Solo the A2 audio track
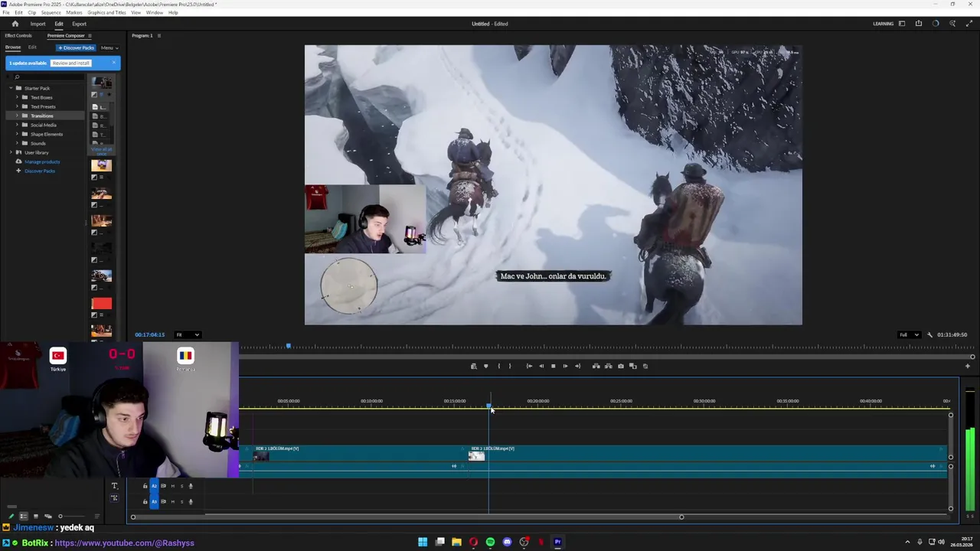Image resolution: width=980 pixels, height=551 pixels. (x=181, y=486)
